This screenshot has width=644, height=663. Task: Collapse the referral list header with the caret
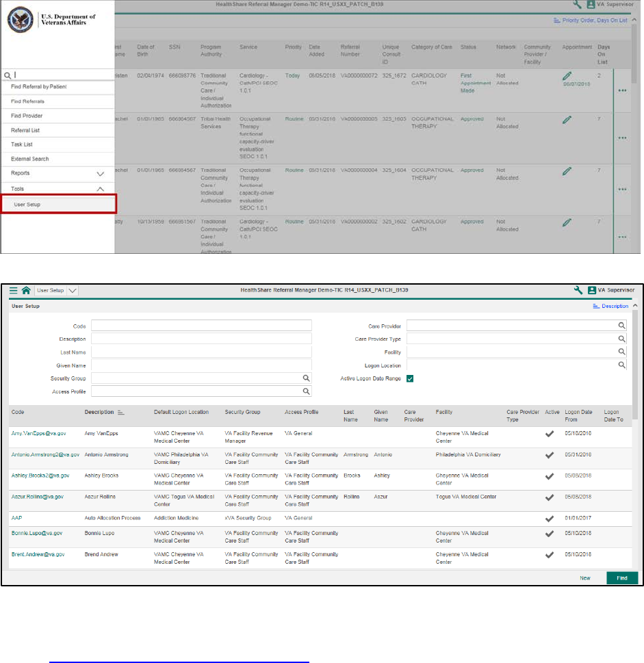pos(634,20)
